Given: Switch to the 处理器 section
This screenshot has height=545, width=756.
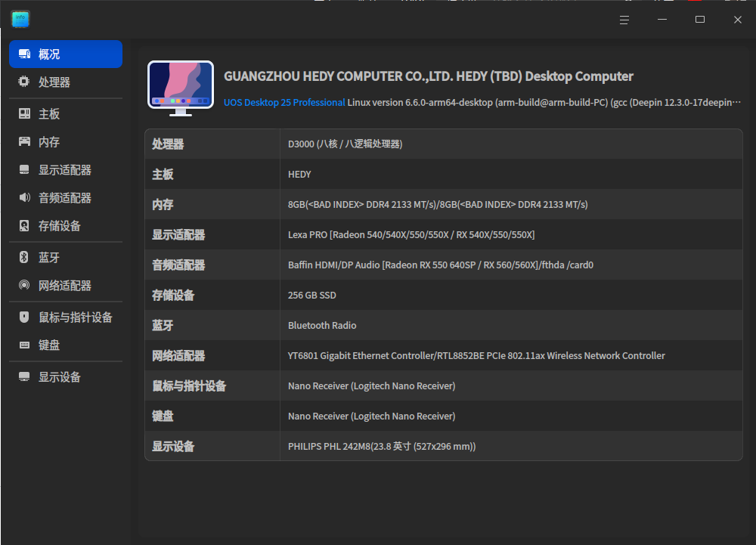Looking at the screenshot, I should pos(66,82).
